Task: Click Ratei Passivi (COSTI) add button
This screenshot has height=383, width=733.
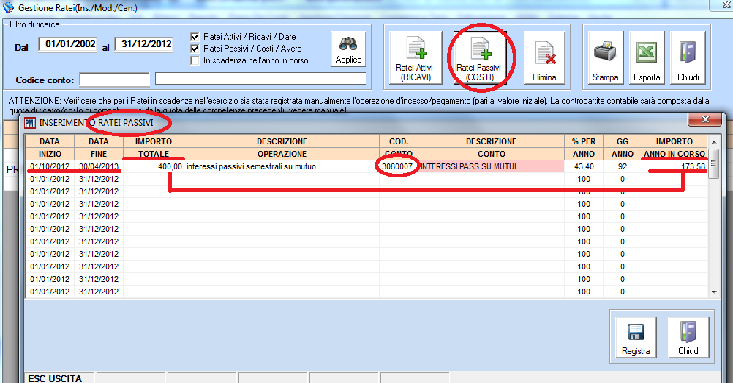Action: click(x=480, y=58)
